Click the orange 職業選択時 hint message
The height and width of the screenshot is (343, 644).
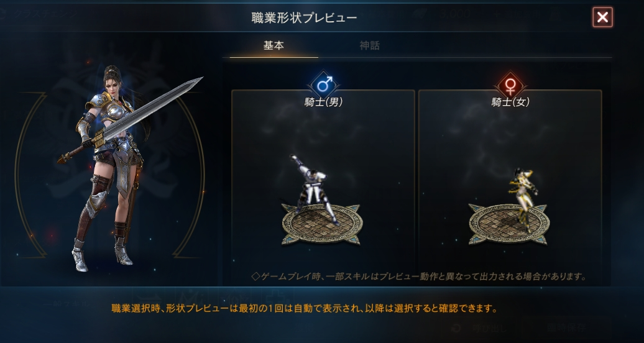[305, 308]
